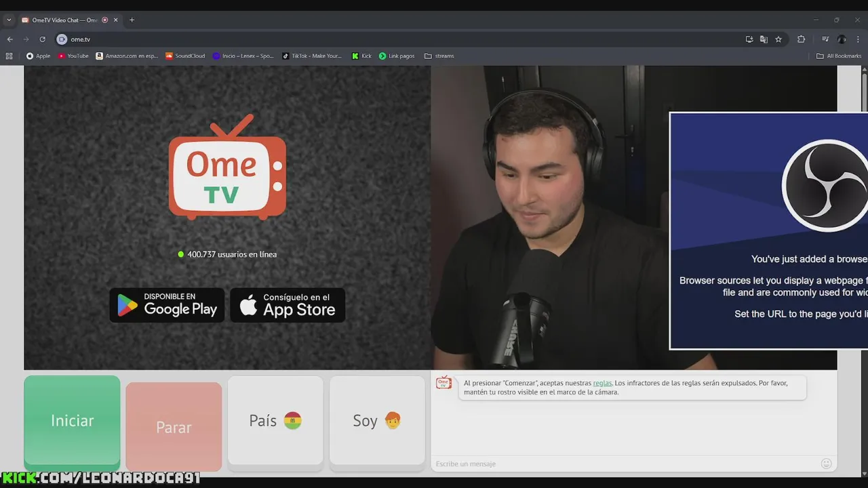Open the translate page icon
Screen dimensions: 868x488
[x=764, y=39]
